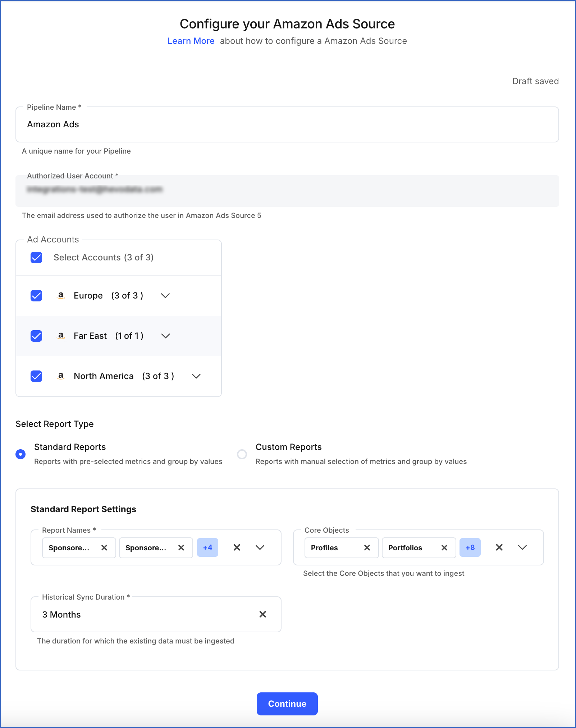Show the +4 more report names

pos(207,547)
